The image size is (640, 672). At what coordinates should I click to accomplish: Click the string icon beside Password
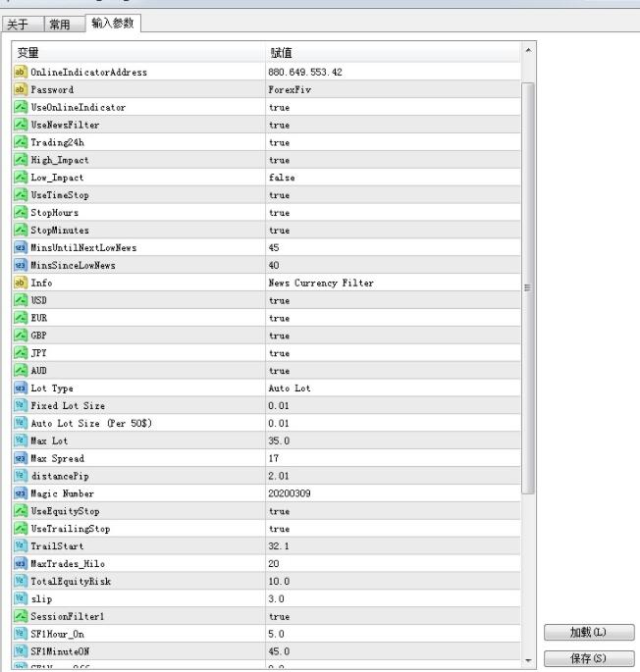coord(21,89)
